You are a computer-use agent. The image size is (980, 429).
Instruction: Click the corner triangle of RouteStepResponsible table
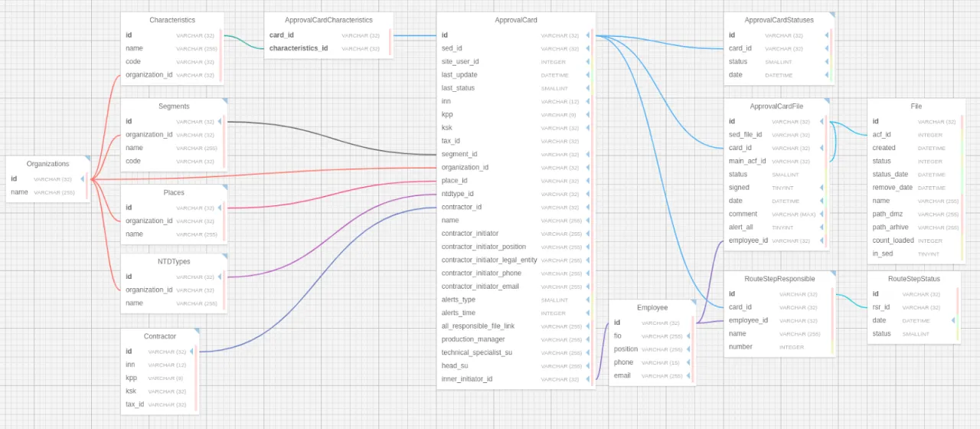click(x=832, y=274)
